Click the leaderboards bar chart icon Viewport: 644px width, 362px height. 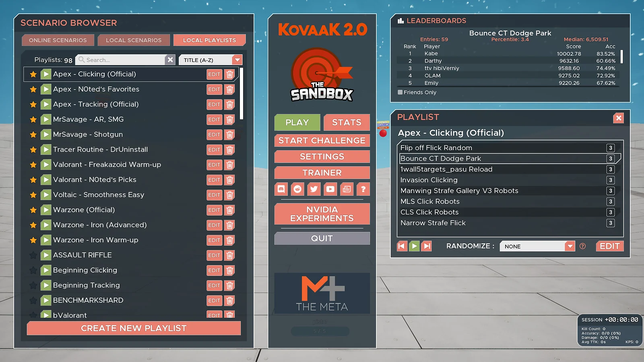[400, 21]
